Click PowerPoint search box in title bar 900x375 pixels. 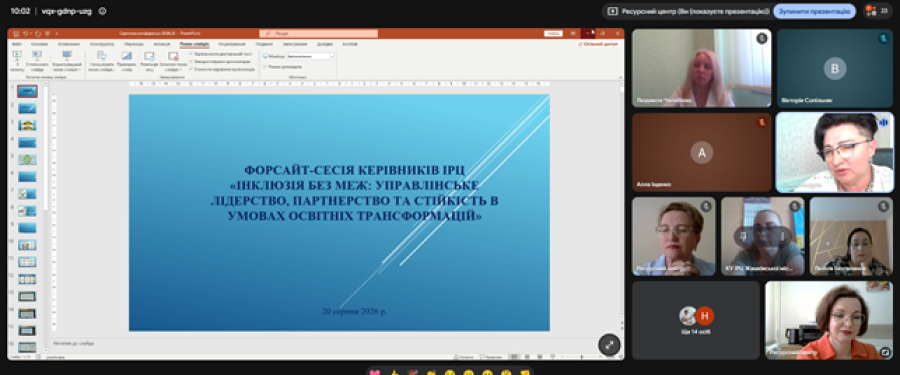(319, 33)
